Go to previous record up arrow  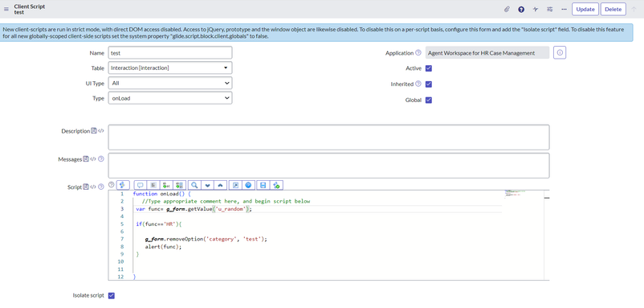click(634, 9)
